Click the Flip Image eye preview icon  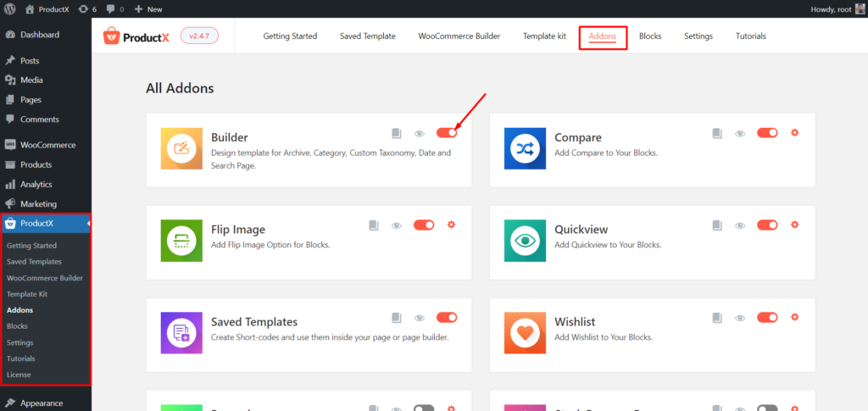coord(397,225)
